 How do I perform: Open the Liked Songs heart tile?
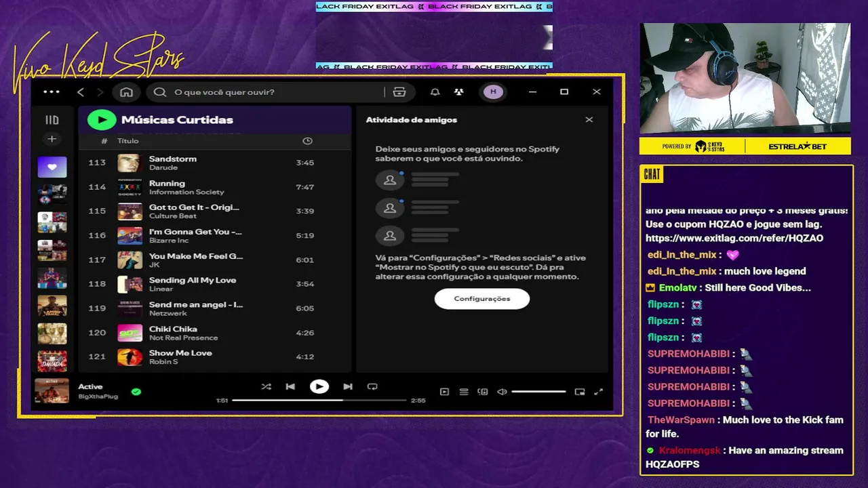pos(52,167)
